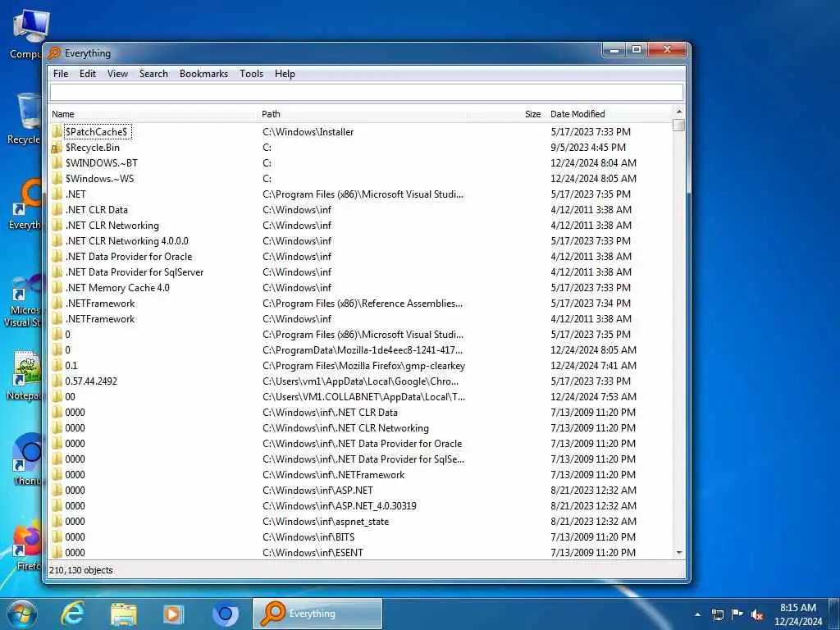This screenshot has width=840, height=630.
Task: Click the .NET CLR Networking folder name
Action: [112, 225]
